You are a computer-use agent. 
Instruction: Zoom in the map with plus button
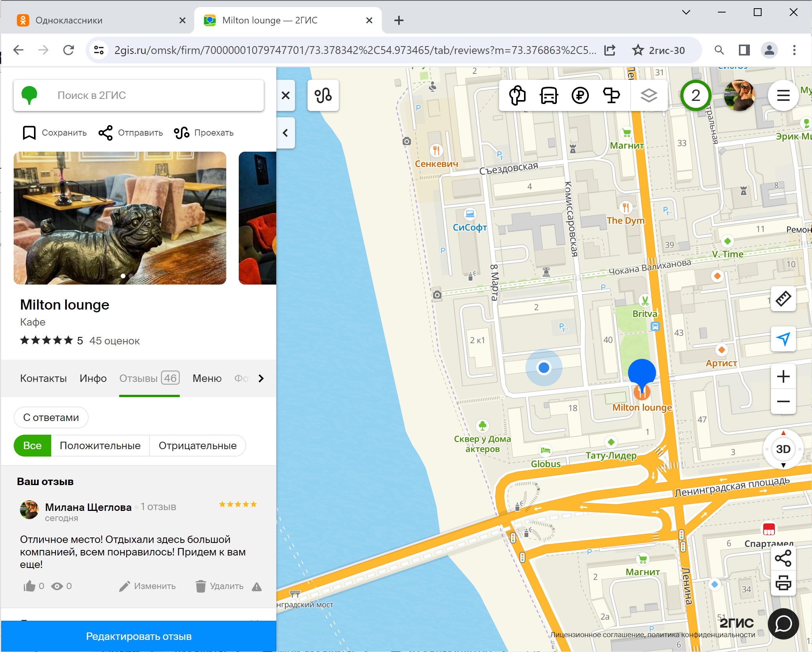[x=783, y=376]
